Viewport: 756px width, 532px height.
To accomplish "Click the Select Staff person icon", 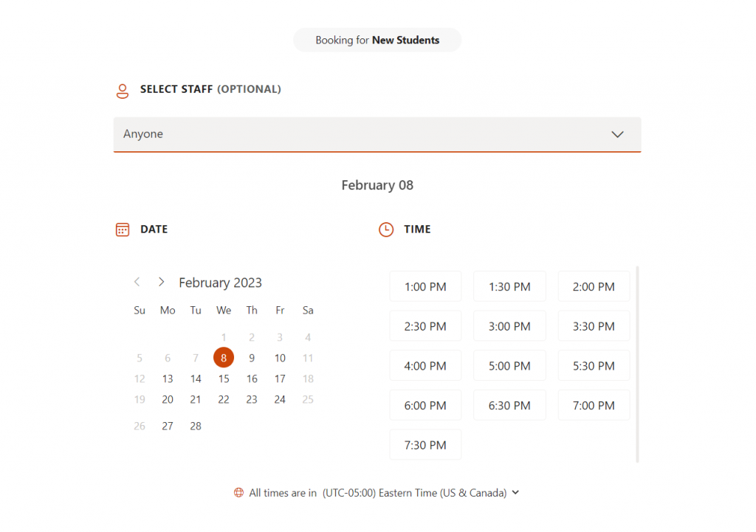I will coord(122,91).
